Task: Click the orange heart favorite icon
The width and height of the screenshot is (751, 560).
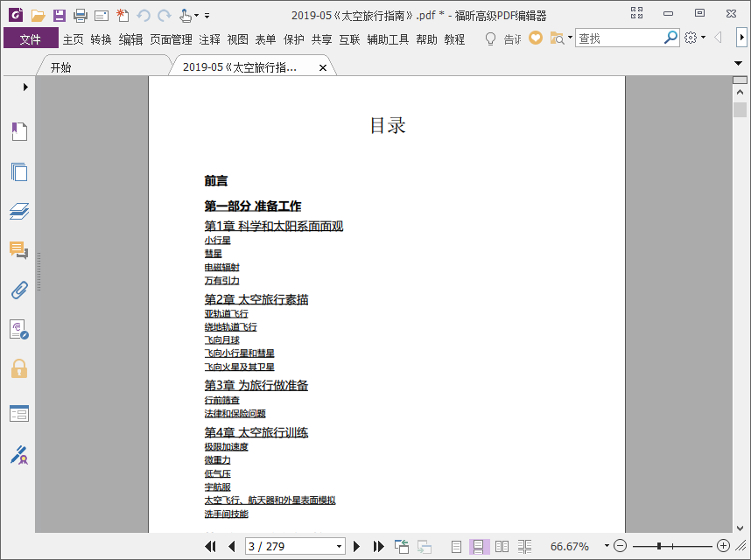Action: [x=536, y=38]
